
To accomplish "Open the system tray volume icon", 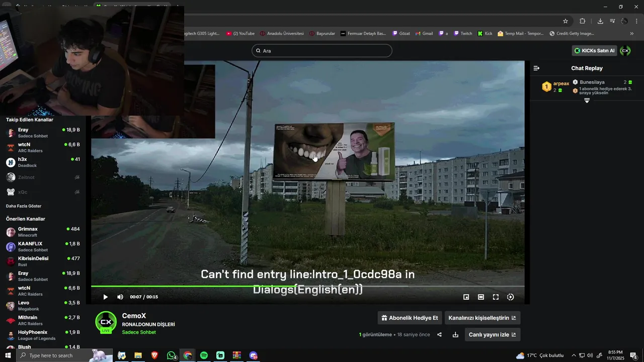I will click(590, 355).
